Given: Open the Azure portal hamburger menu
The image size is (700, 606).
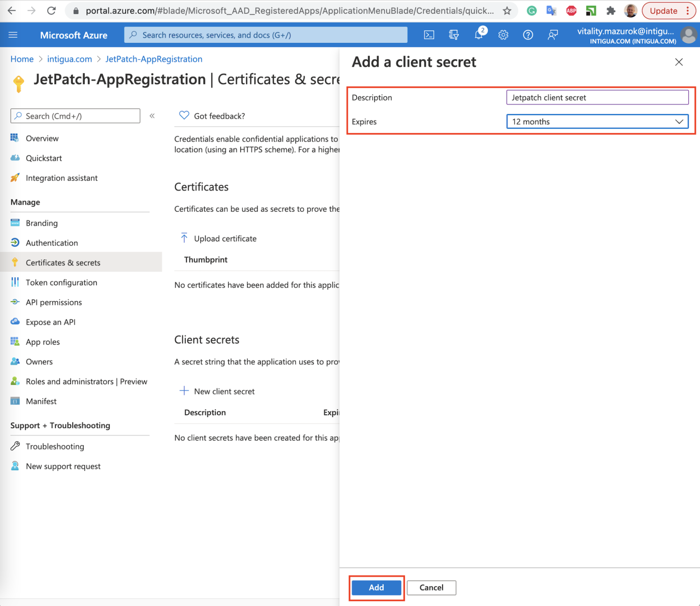Looking at the screenshot, I should click(13, 35).
